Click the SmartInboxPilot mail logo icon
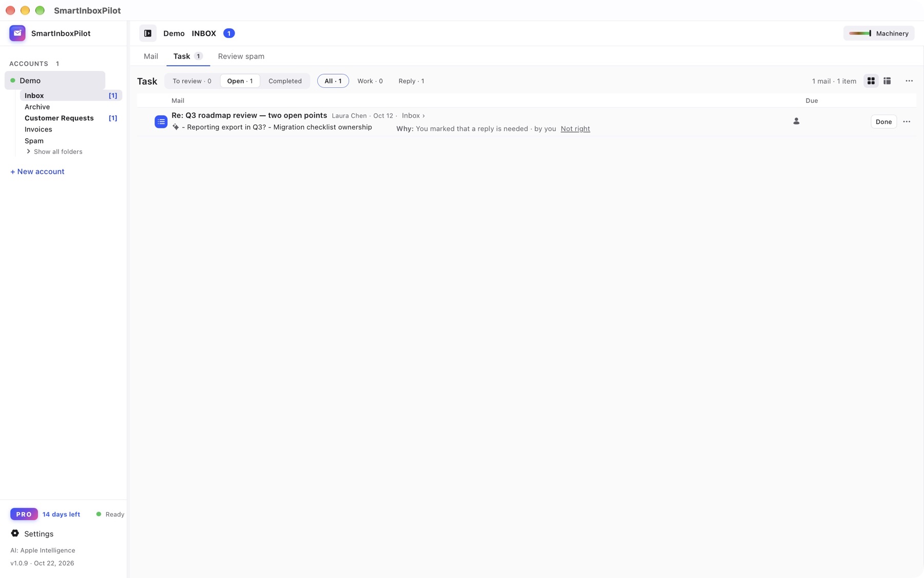Viewport: 924px width, 578px height. 17,33
